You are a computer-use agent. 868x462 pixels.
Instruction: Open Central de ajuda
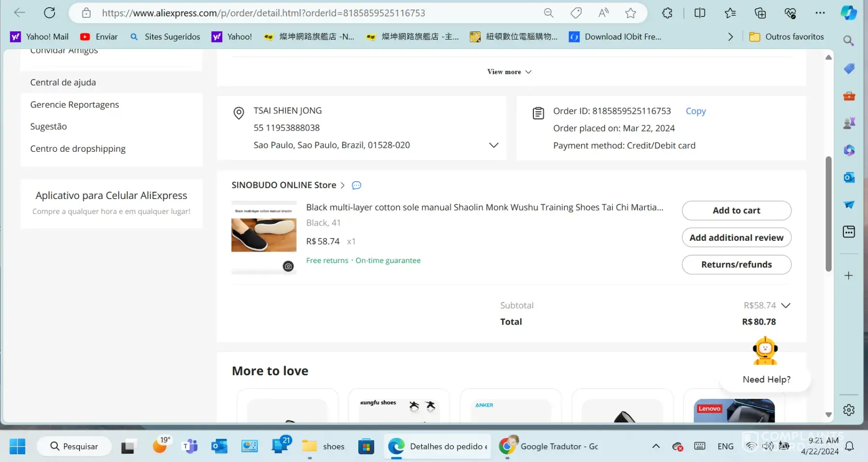63,82
